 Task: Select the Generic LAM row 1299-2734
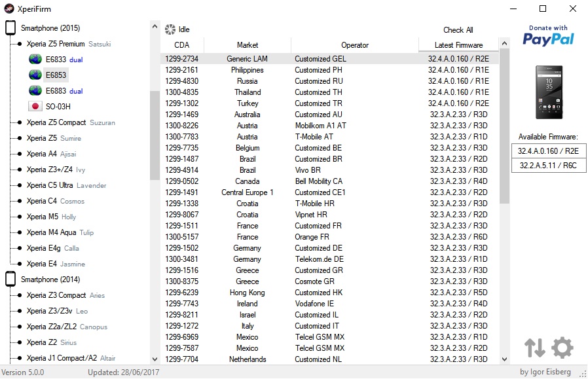tap(330, 59)
